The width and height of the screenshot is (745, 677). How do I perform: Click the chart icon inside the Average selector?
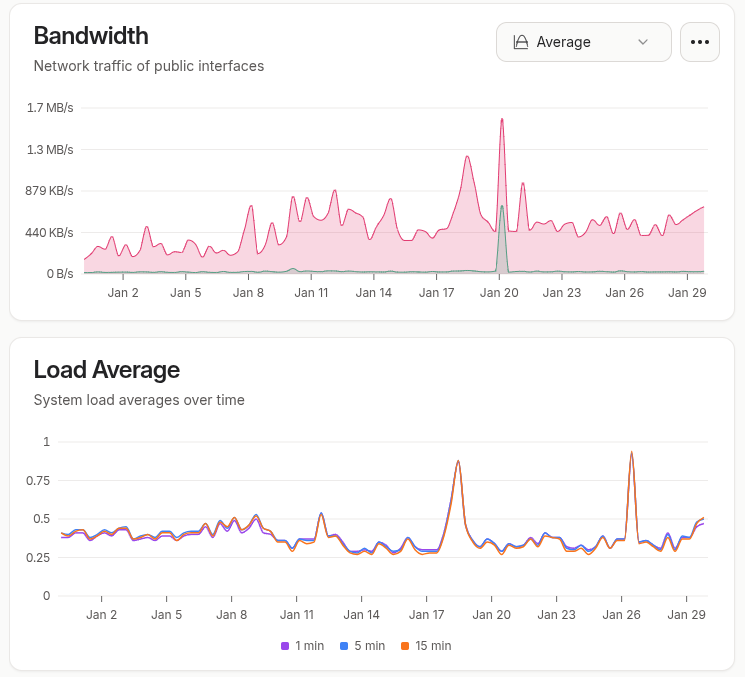tap(520, 42)
